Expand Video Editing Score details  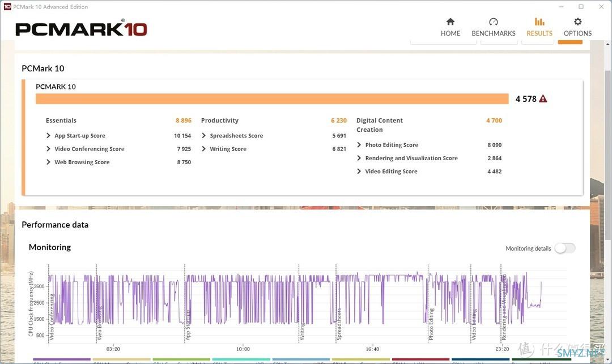pyautogui.click(x=359, y=172)
